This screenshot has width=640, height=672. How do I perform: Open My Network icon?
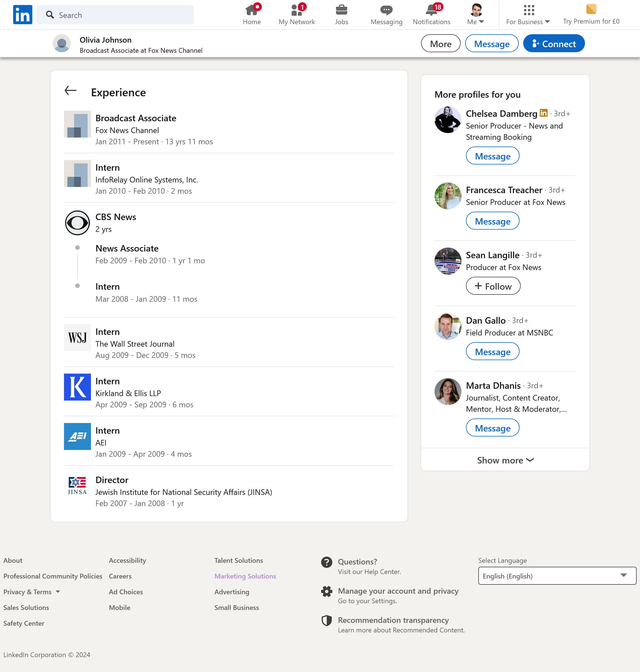(297, 10)
